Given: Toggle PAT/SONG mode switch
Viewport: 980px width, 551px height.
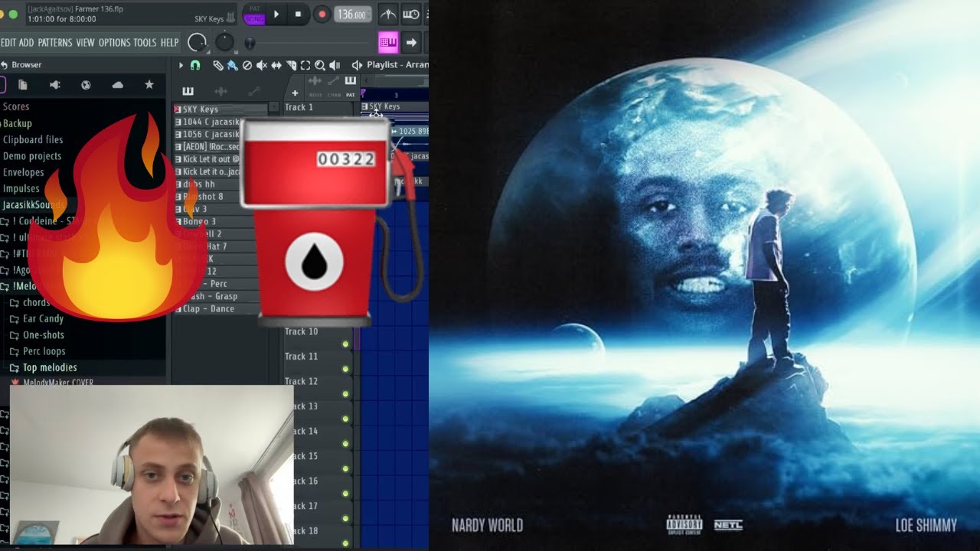Looking at the screenshot, I should coord(253,14).
